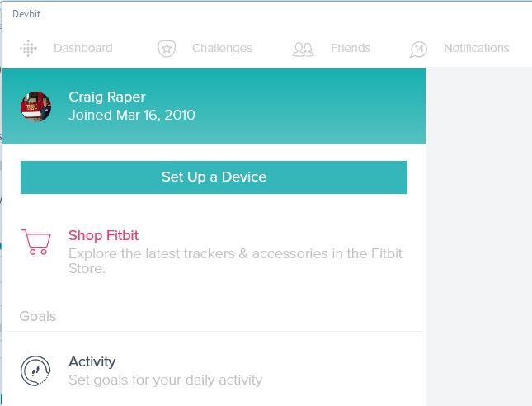Viewport: 532px width, 406px height.
Task: Click the Joined Mar 16, 2010 text
Action: (132, 115)
